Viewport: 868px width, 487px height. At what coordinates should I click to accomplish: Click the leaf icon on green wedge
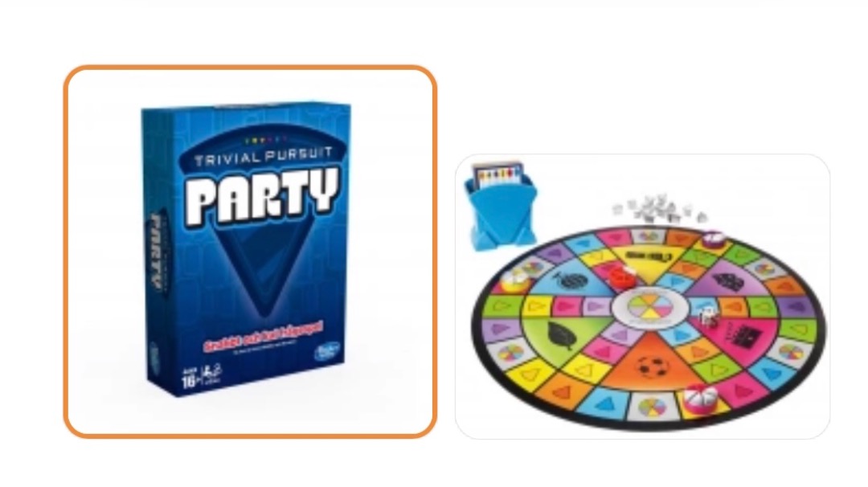pos(562,335)
